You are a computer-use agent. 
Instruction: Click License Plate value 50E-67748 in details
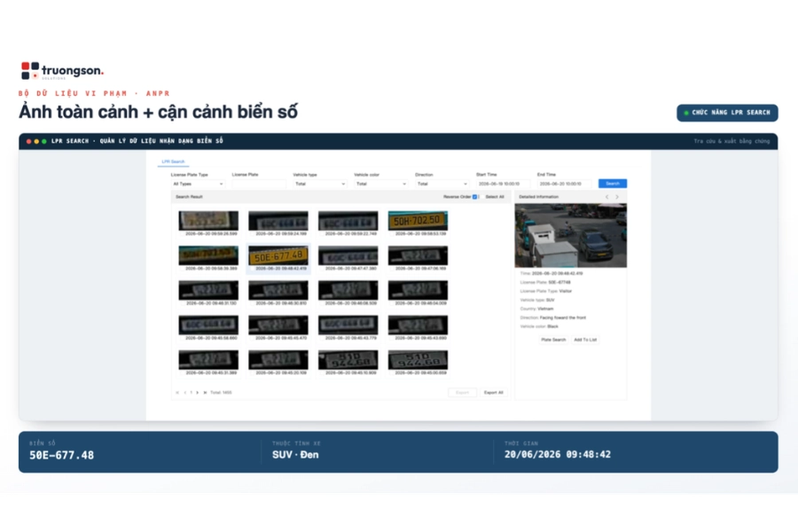(x=559, y=282)
